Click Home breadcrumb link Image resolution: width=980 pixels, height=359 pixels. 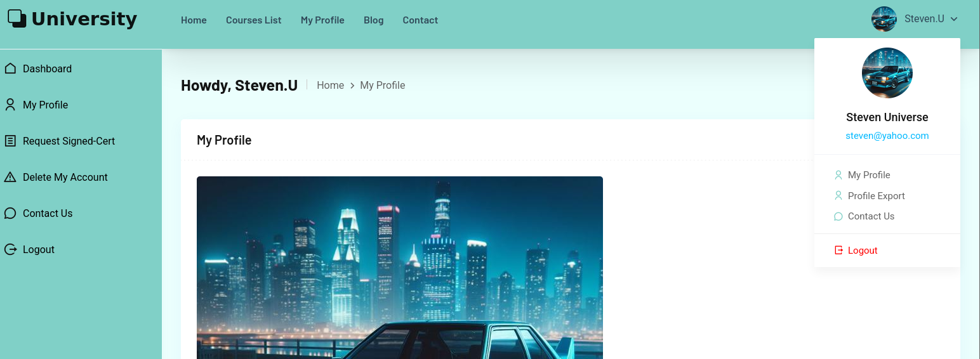click(331, 85)
